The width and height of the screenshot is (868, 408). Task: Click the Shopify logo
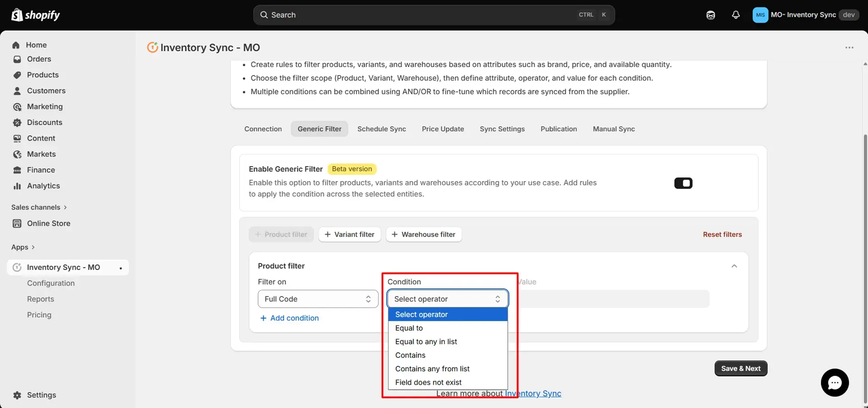pyautogui.click(x=35, y=15)
